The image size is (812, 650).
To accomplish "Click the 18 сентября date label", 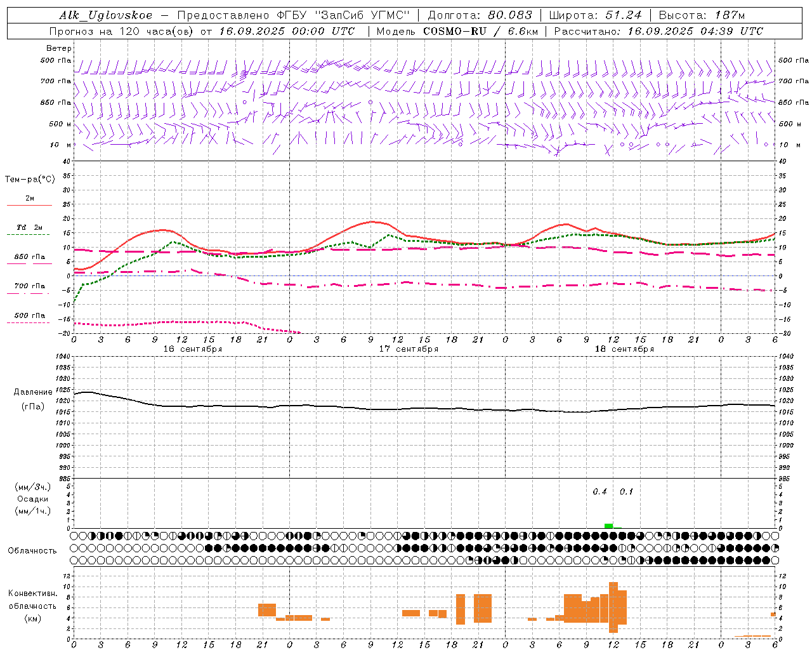I will coord(624,349).
